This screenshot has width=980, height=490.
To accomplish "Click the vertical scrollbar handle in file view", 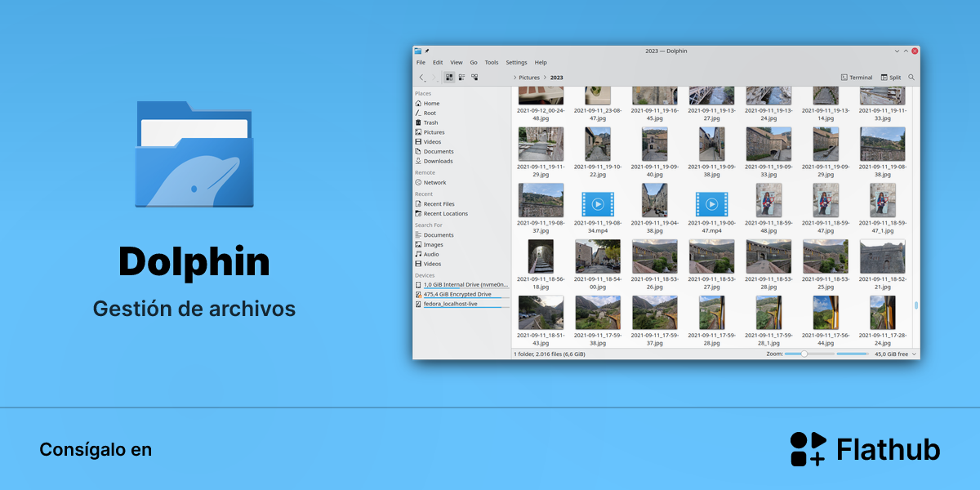I will pos(916,305).
